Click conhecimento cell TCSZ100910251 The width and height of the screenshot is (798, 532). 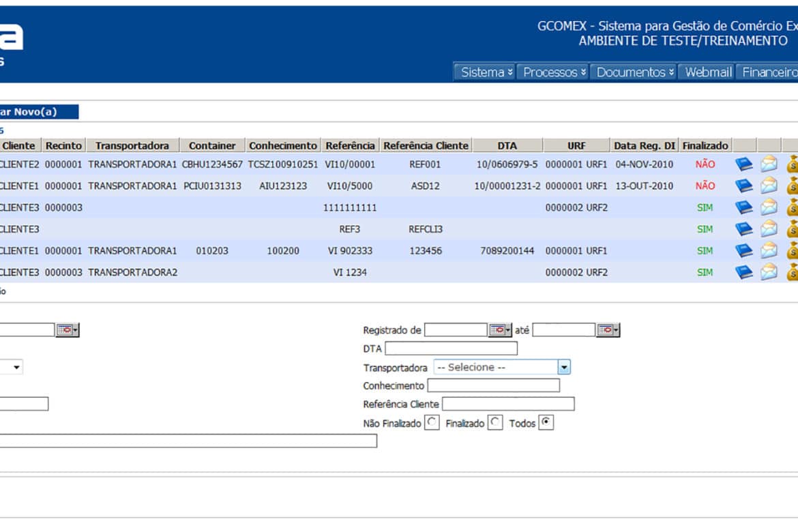(x=283, y=164)
